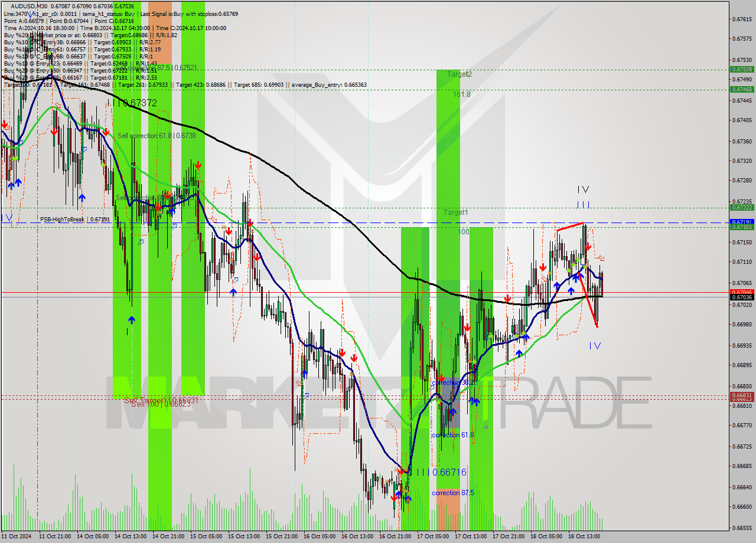
Task: Click the black 'I V' wave label
Action: (x=583, y=189)
